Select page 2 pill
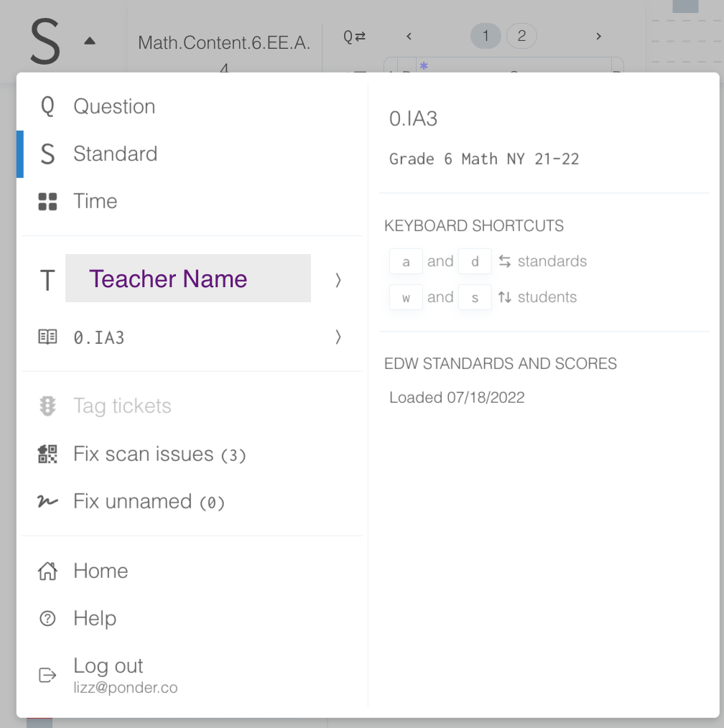 pyautogui.click(x=521, y=36)
